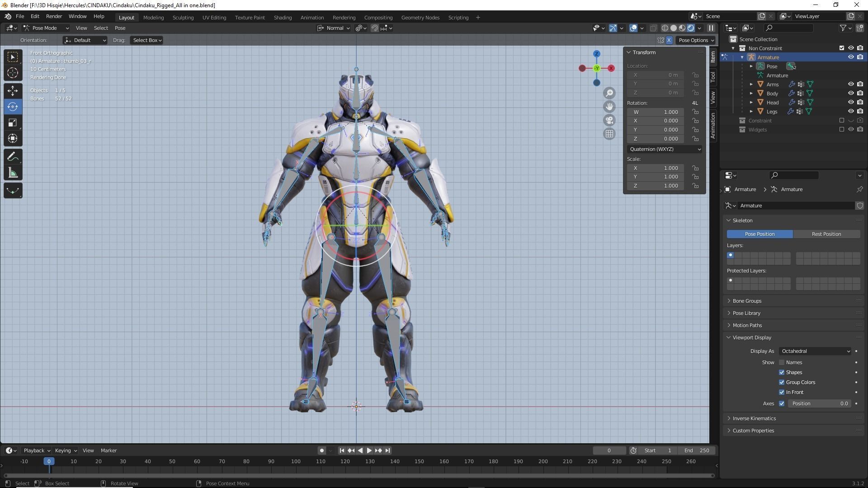Image resolution: width=868 pixels, height=488 pixels.
Task: Open the Drag Select Box dropdown
Action: pyautogui.click(x=147, y=40)
